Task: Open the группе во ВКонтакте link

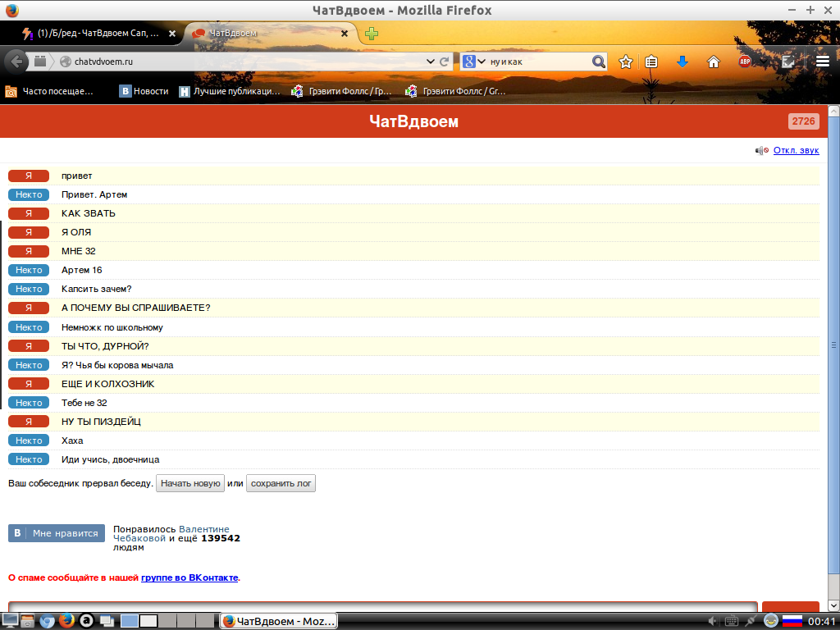Action: point(189,578)
